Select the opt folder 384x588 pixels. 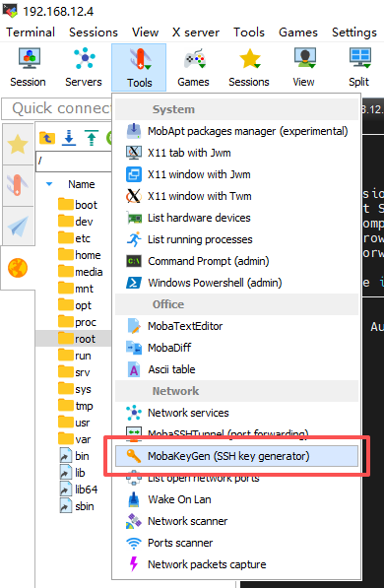(x=75, y=305)
